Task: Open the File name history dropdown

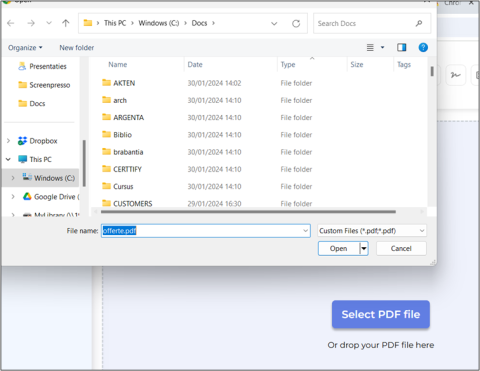Action: pos(305,231)
